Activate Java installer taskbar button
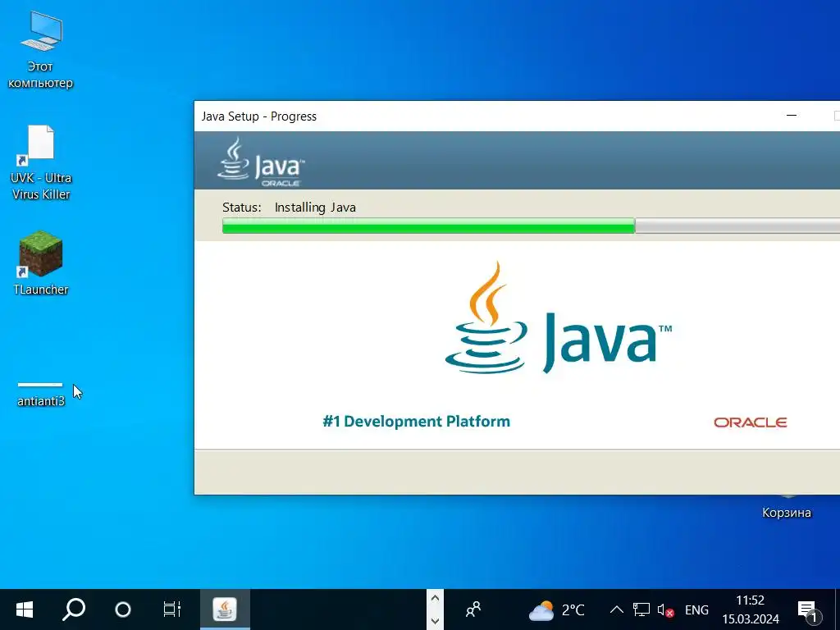The width and height of the screenshot is (840, 630). click(x=225, y=609)
